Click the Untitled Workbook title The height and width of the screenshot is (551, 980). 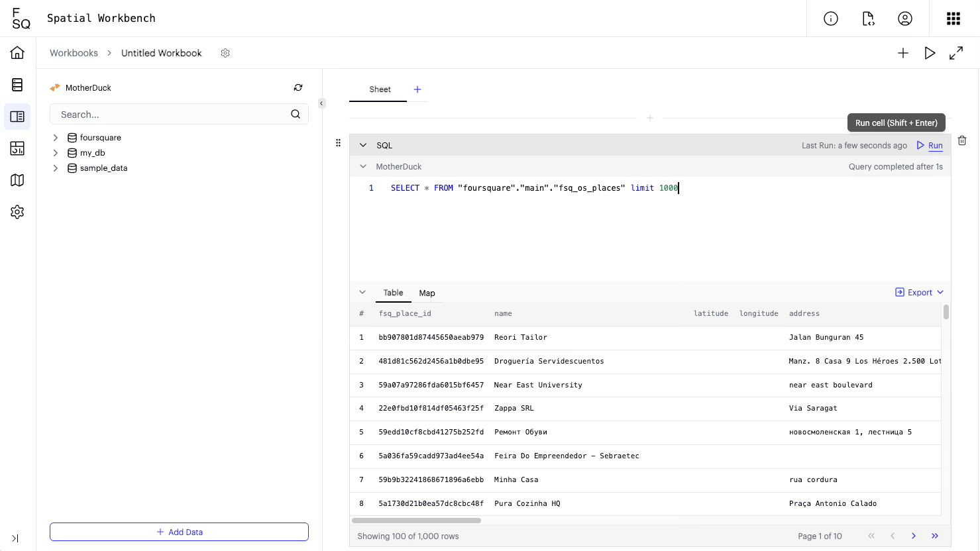tap(162, 53)
